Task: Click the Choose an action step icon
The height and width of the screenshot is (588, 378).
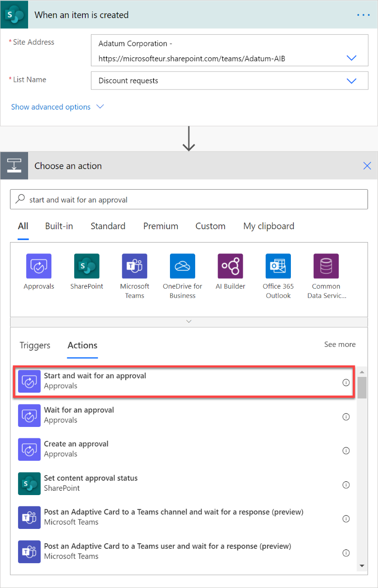Action: click(x=14, y=166)
